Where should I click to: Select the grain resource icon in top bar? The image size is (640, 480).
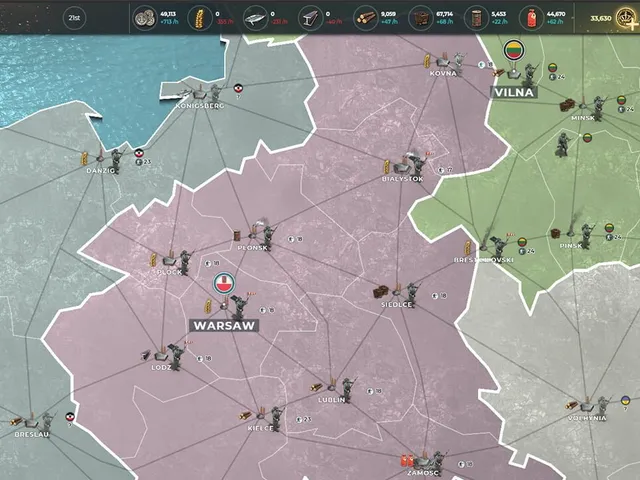pos(200,18)
